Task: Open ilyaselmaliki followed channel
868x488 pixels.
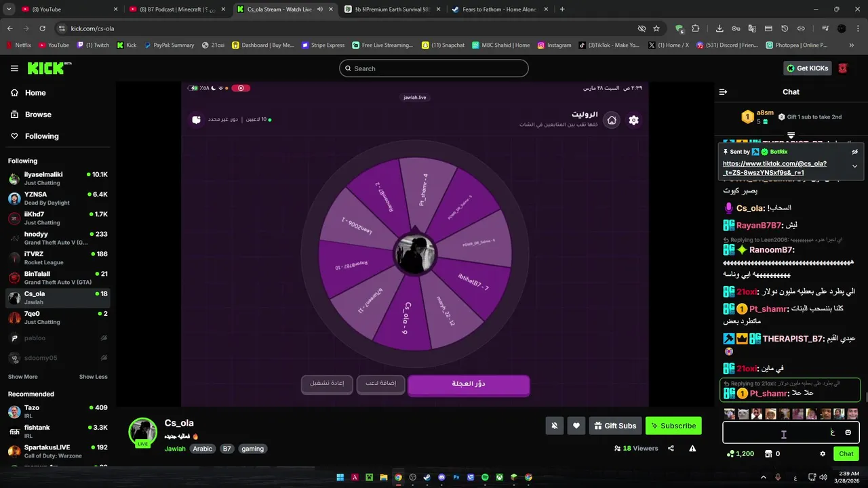Action: coord(58,178)
